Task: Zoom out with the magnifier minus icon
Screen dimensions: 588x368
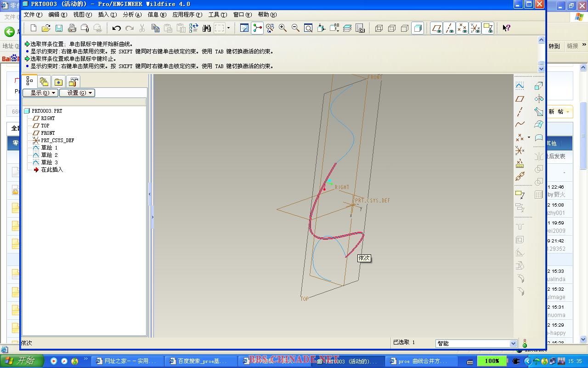Action: pos(296,28)
